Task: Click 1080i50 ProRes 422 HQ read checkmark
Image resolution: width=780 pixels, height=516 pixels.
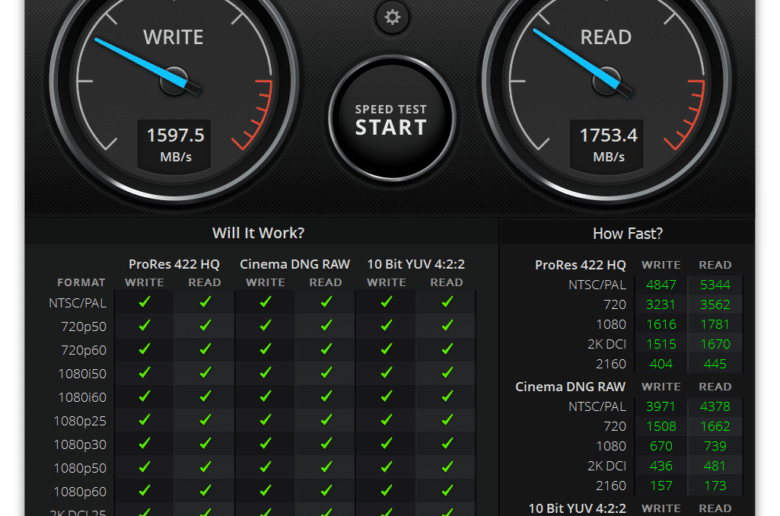Action: coord(205,372)
